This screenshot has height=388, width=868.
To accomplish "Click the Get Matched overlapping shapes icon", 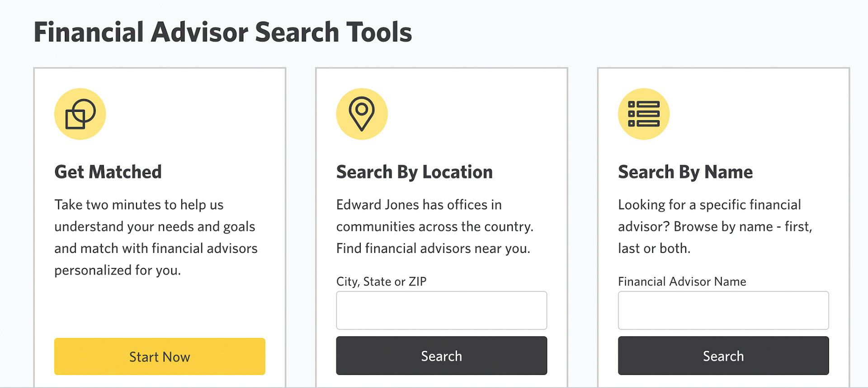I will pyautogui.click(x=80, y=114).
